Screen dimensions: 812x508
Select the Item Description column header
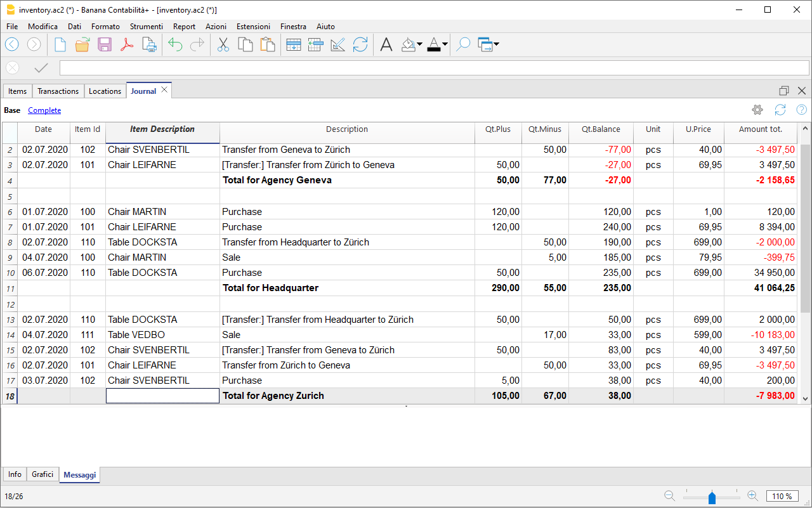click(162, 129)
